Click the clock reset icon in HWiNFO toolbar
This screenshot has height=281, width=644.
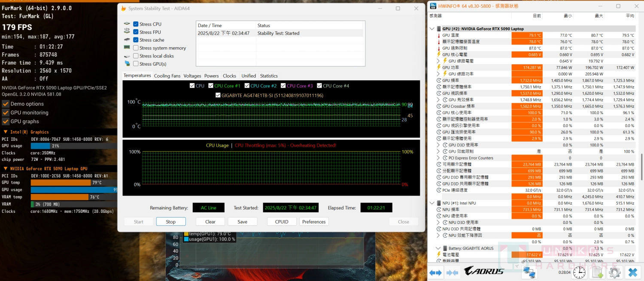tap(579, 272)
